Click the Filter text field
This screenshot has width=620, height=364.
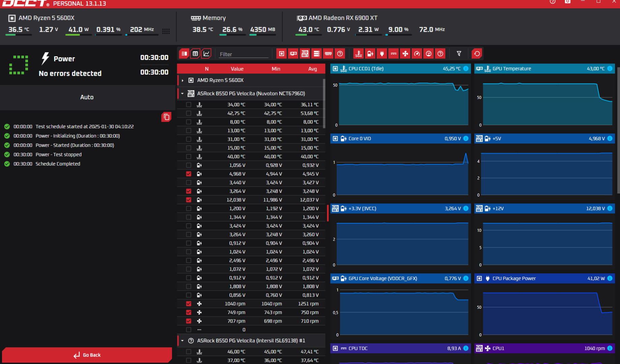click(x=244, y=54)
